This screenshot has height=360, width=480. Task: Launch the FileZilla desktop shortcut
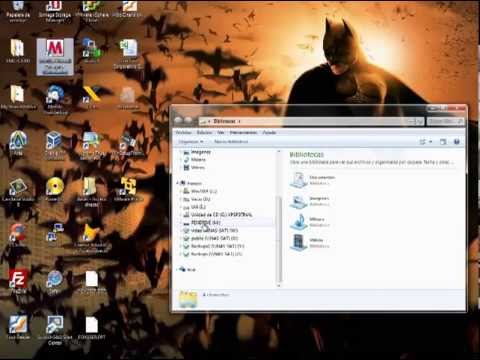(18, 281)
